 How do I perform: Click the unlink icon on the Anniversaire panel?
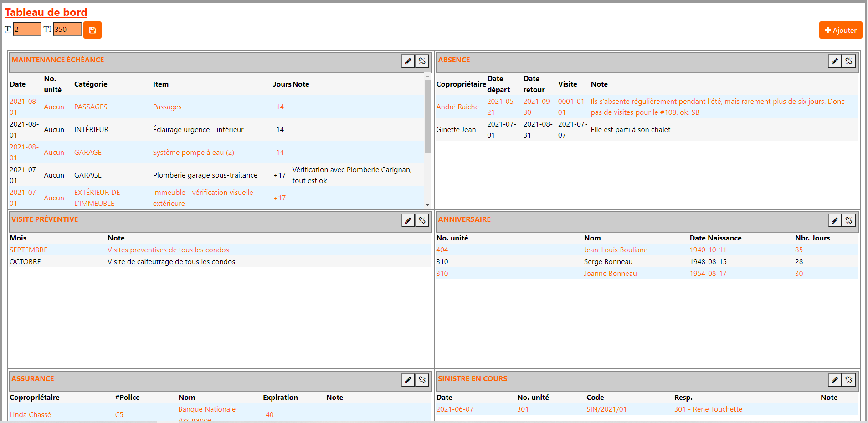pyautogui.click(x=849, y=220)
